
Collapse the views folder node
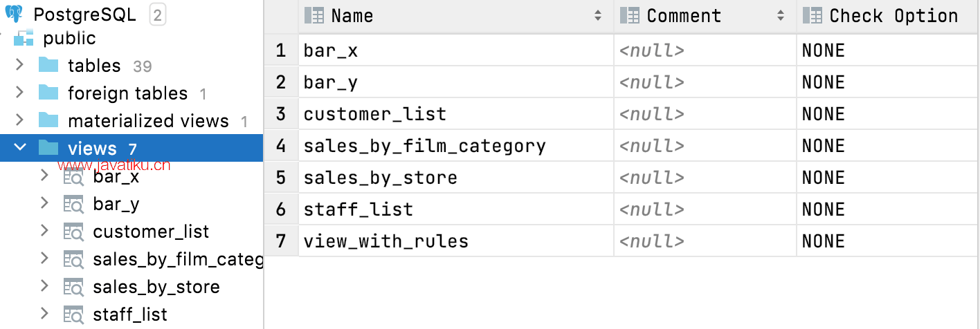click(19, 148)
